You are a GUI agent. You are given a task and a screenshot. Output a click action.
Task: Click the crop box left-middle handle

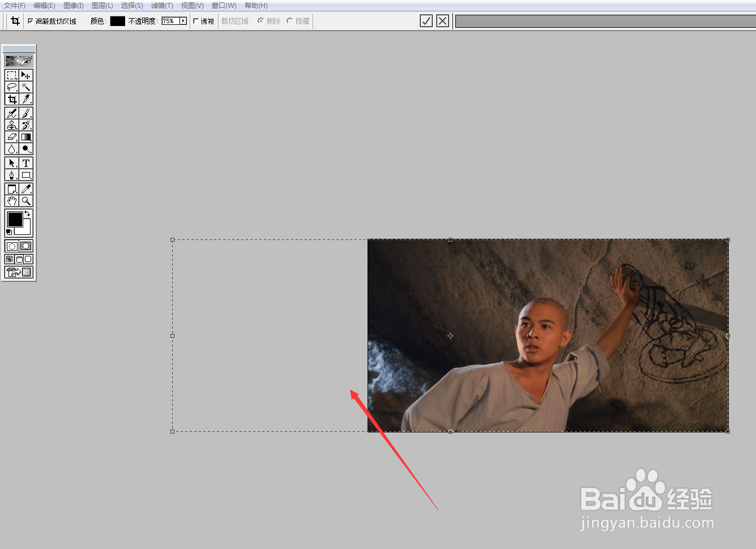click(x=173, y=336)
